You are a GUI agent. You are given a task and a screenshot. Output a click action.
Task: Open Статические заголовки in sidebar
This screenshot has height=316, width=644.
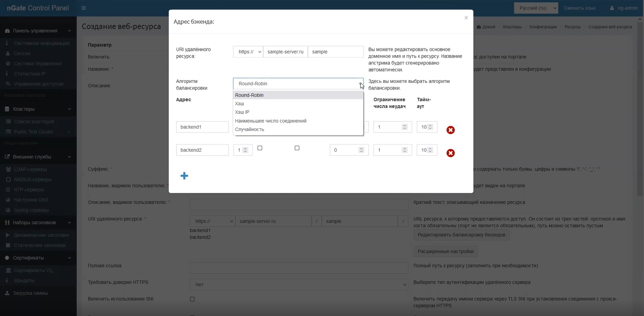38,245
